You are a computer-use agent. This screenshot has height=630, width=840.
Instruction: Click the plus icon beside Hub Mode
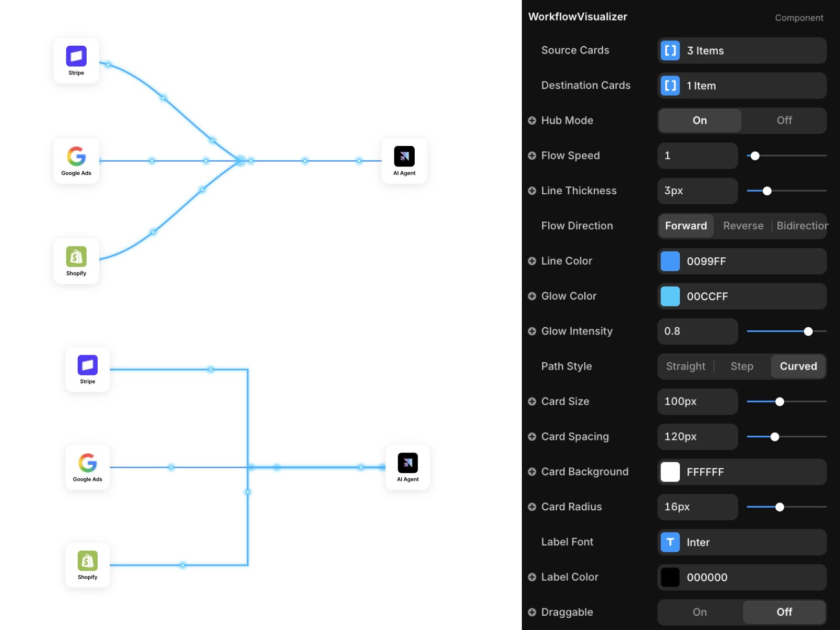[x=532, y=121]
